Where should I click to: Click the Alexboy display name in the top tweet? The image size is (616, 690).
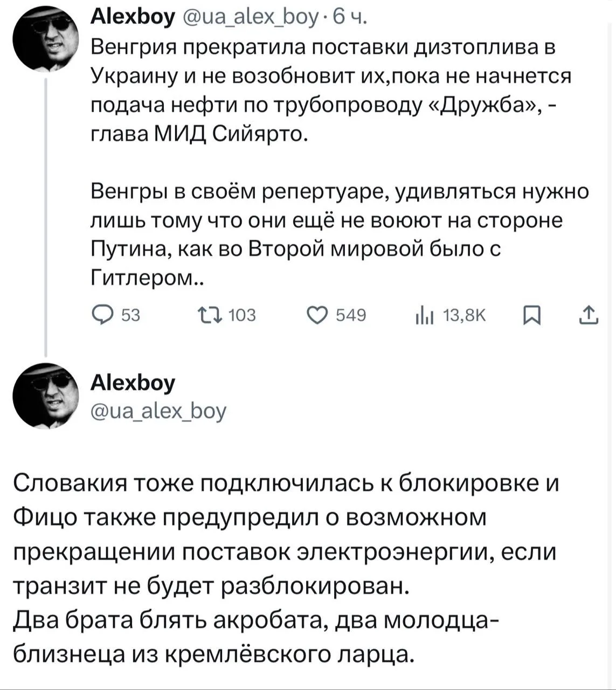pyautogui.click(x=133, y=17)
